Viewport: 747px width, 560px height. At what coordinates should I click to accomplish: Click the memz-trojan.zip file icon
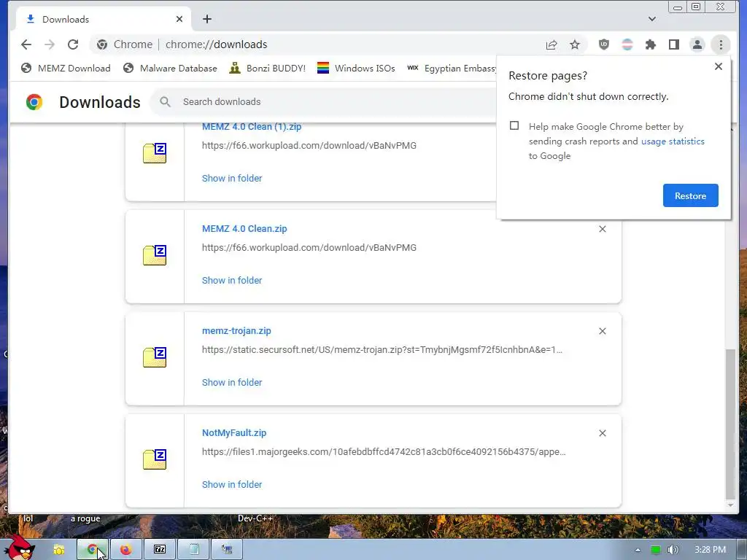click(155, 357)
